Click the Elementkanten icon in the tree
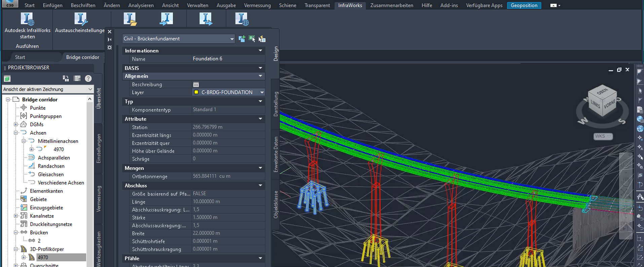Screen dimensions: 644x267 [x=24, y=191]
